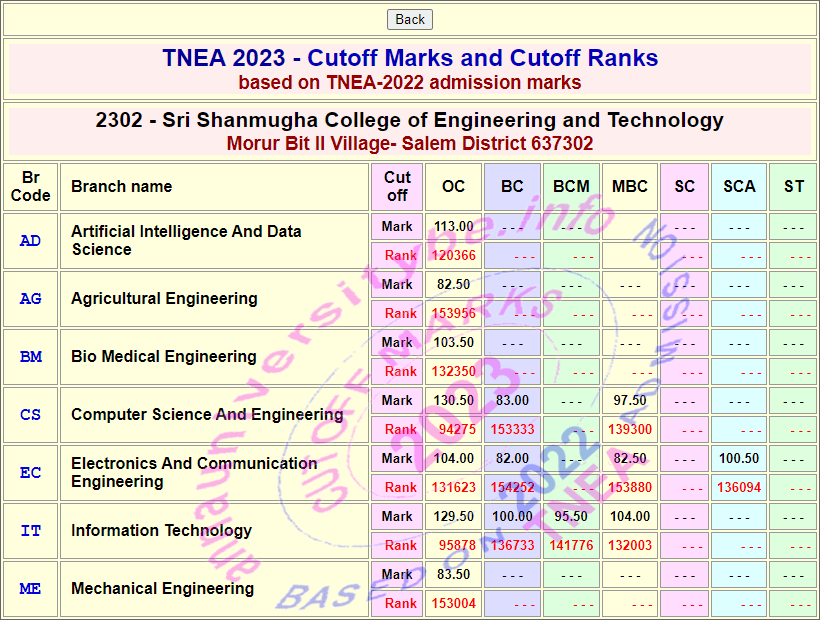Select 'Bio Medical Engineering' branch name

click(x=164, y=357)
